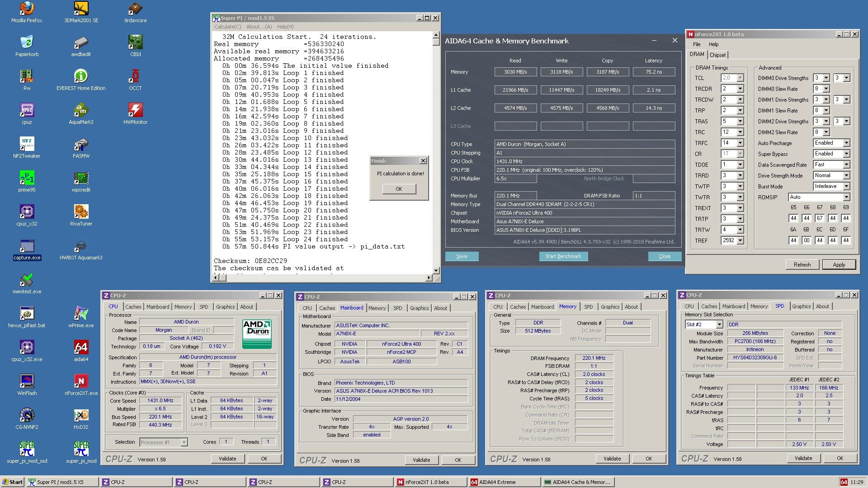
Task: Click the ROMSIP 67 hex value field
Action: point(820,218)
